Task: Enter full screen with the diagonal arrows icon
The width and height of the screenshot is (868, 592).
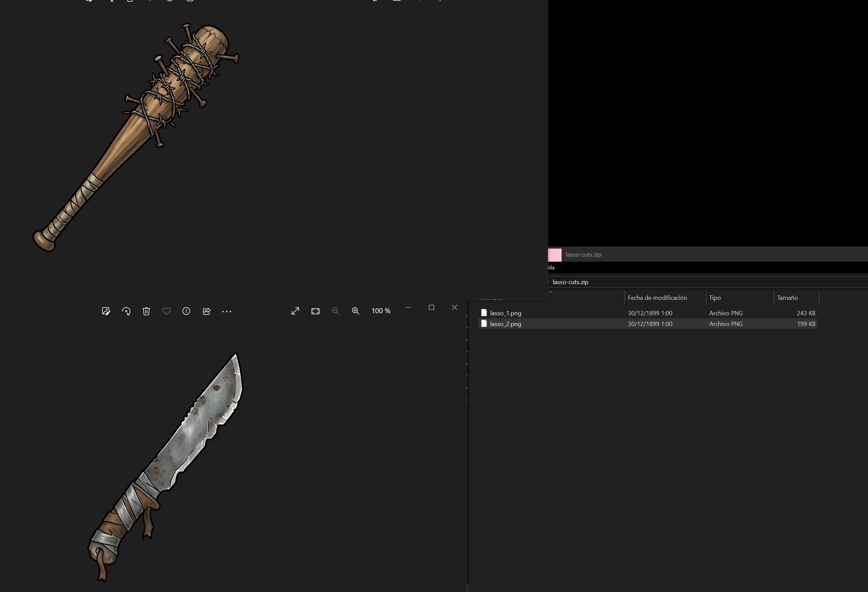Action: [x=295, y=311]
